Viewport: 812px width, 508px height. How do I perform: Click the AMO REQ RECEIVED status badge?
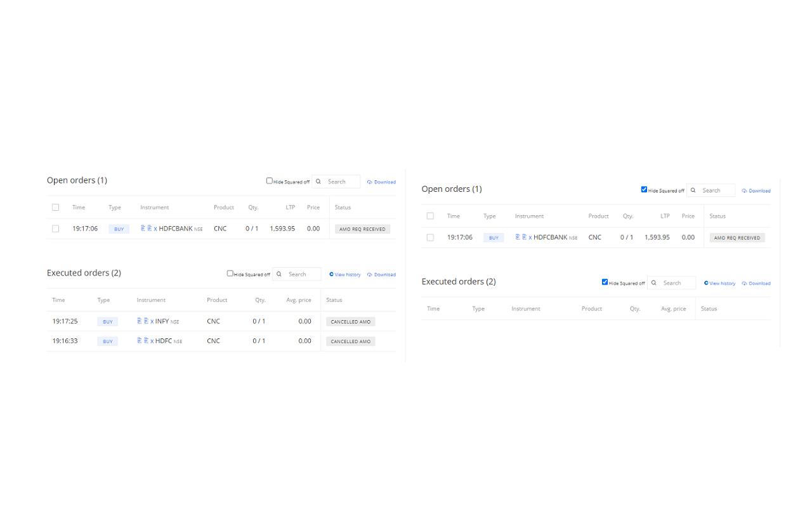coord(362,228)
